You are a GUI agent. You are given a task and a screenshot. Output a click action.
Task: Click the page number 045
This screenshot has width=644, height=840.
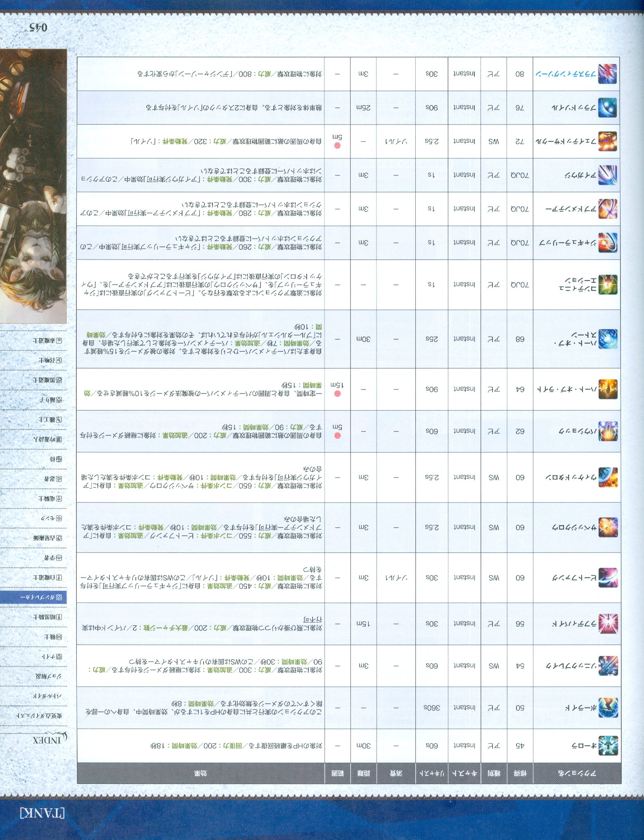point(38,28)
